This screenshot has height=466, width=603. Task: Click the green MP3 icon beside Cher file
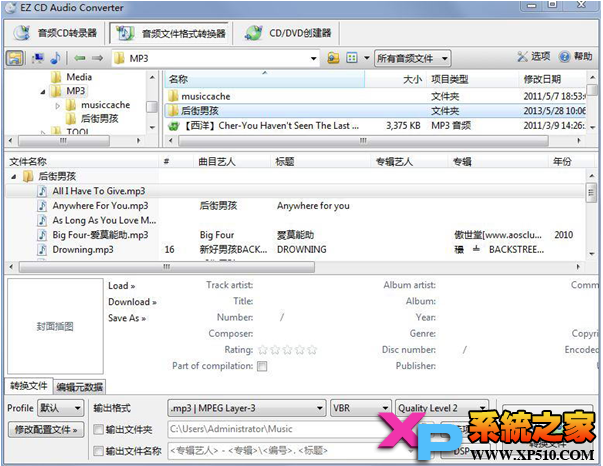click(173, 126)
